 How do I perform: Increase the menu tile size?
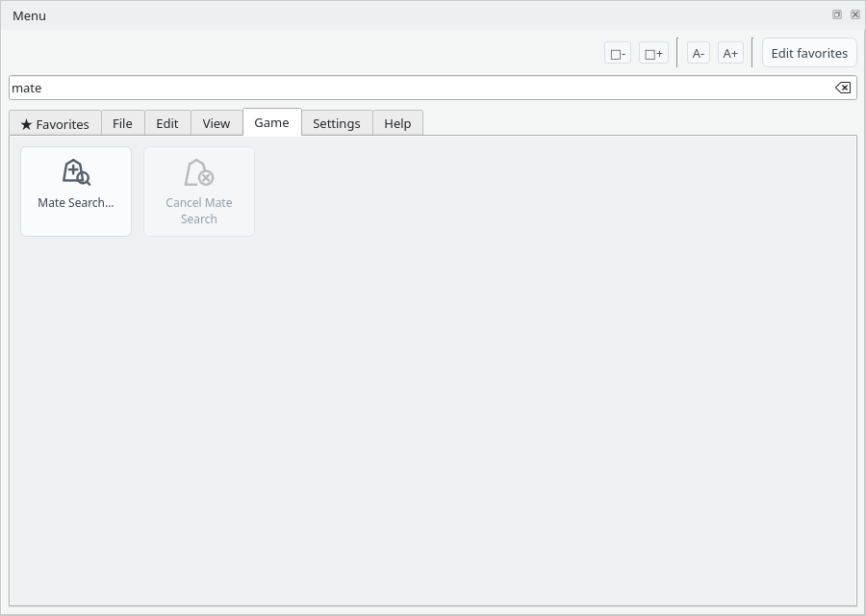pos(654,54)
